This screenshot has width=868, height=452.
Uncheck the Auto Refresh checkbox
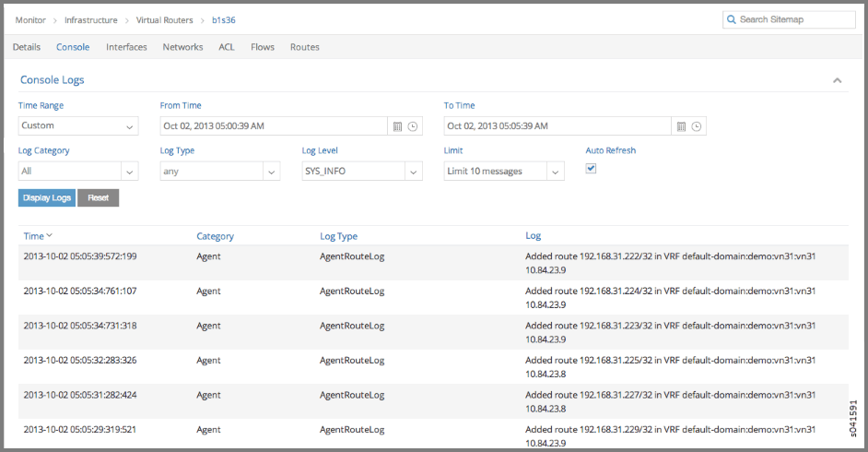pyautogui.click(x=592, y=169)
